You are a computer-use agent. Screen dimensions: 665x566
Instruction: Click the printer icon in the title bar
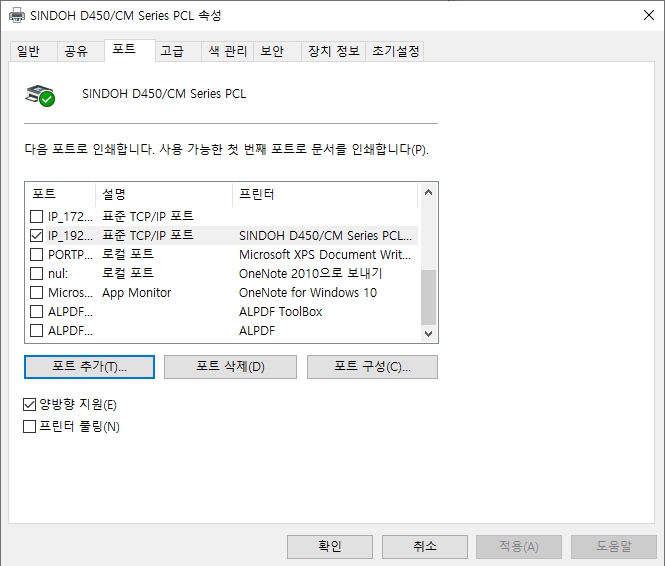point(17,15)
